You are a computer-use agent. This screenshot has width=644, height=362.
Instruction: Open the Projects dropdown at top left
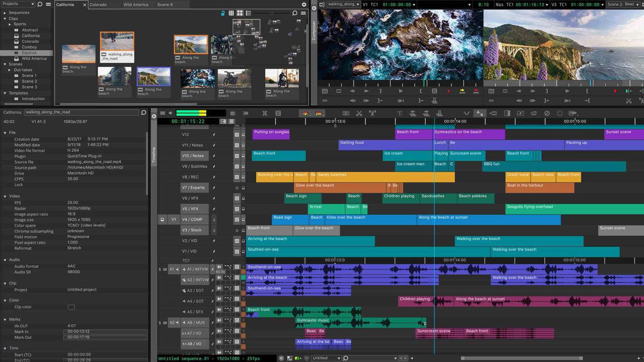(17, 4)
